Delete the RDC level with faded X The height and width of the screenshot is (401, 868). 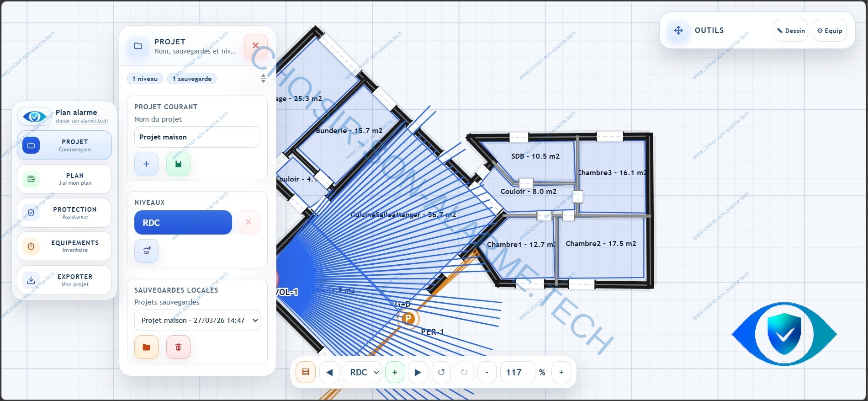(x=249, y=222)
